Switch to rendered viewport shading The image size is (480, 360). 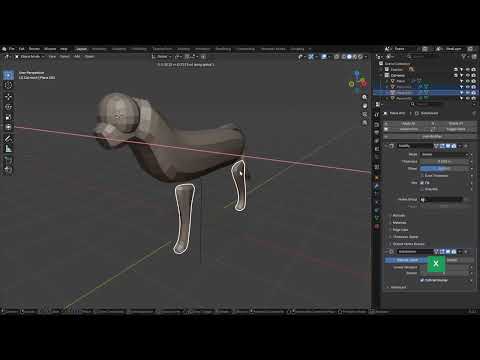point(361,57)
